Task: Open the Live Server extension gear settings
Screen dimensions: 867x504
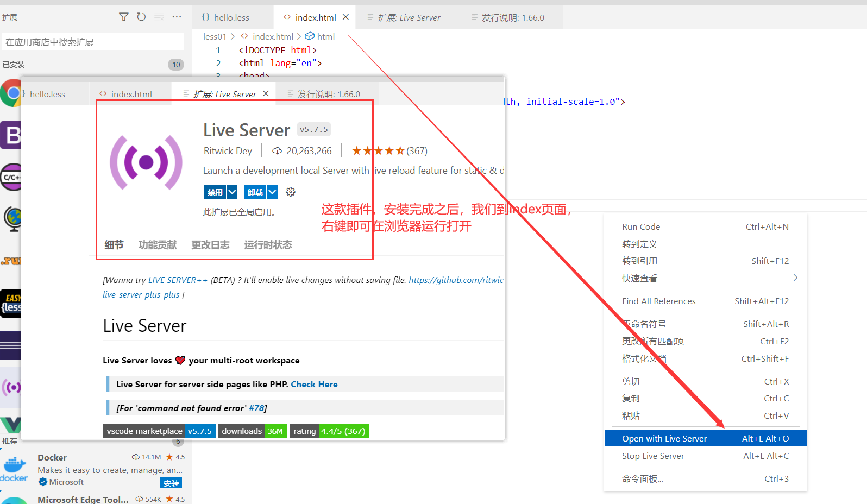Action: [x=291, y=192]
